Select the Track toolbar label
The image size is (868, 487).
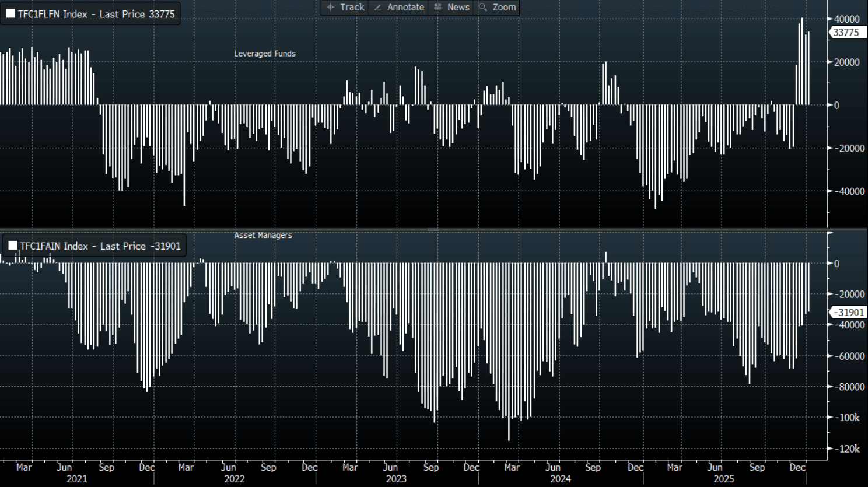pyautogui.click(x=352, y=8)
